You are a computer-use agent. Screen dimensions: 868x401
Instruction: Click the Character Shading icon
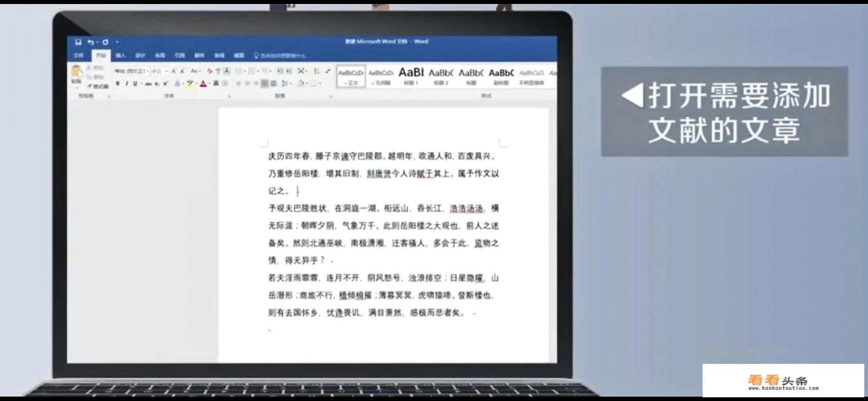pyautogui.click(x=216, y=84)
